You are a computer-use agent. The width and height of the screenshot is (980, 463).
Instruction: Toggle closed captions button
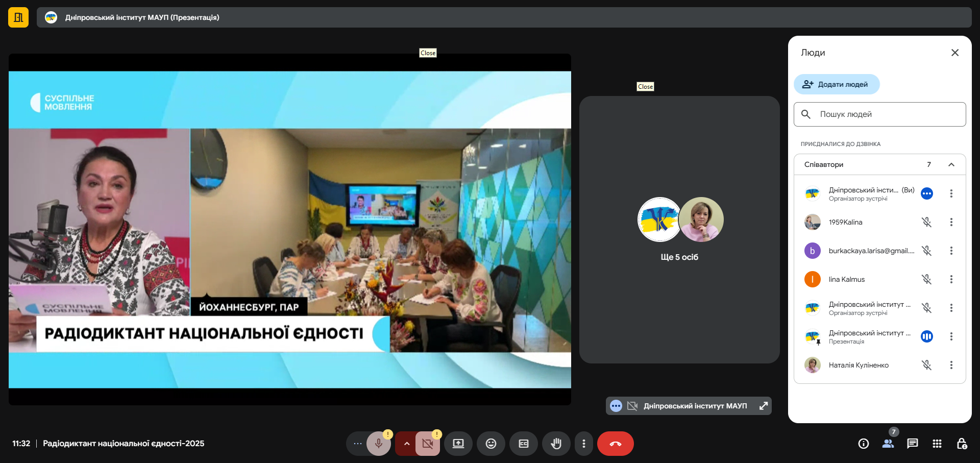tap(523, 444)
